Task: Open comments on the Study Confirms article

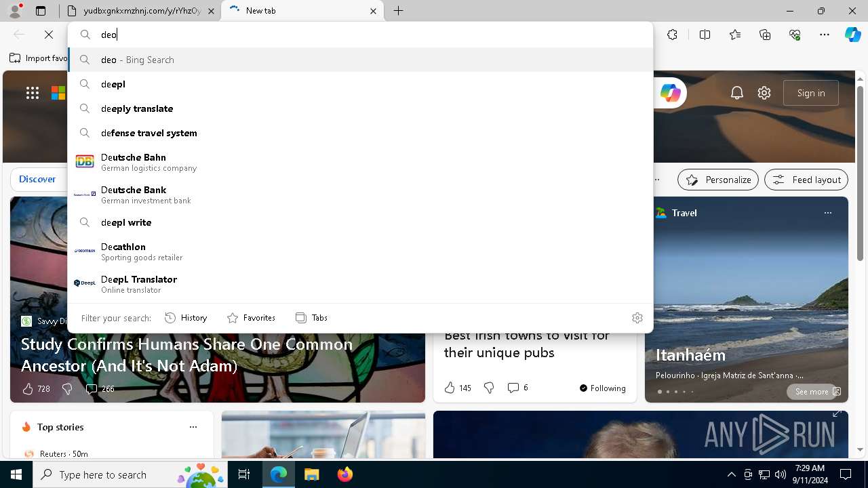Action: pos(100,389)
